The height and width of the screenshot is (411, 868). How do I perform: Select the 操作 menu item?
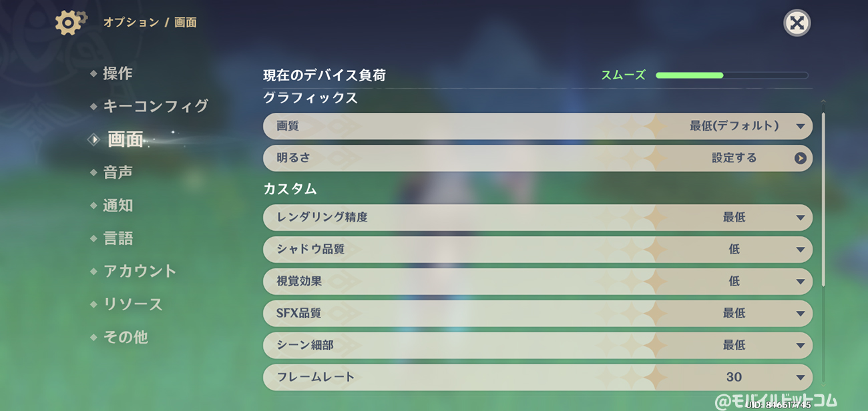[118, 73]
